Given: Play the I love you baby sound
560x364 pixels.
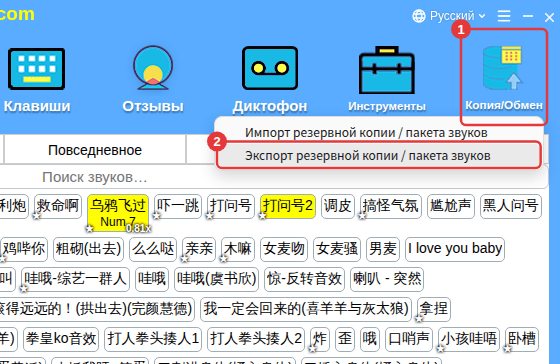Looking at the screenshot, I should click(455, 249).
